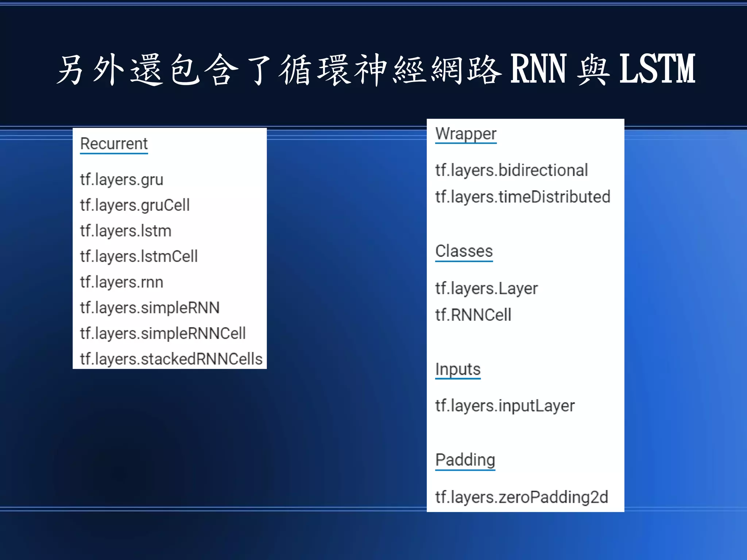Click the slide title about RNN and LSTM

pos(376,69)
